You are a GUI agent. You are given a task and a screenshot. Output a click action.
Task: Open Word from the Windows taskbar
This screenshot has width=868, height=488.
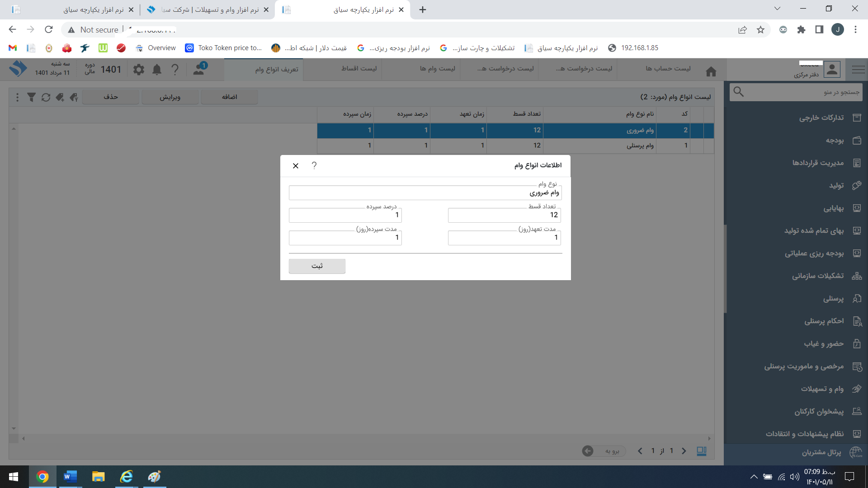70,477
